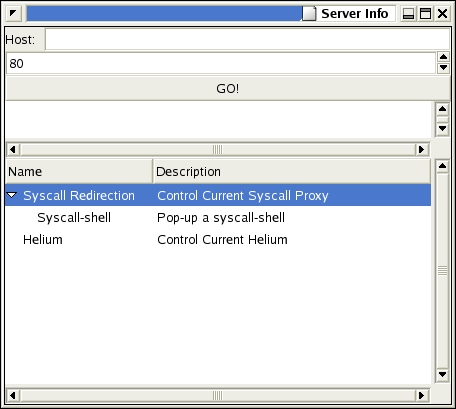Image resolution: width=456 pixels, height=409 pixels.
Task: Sort by the Name column header
Action: coord(79,172)
